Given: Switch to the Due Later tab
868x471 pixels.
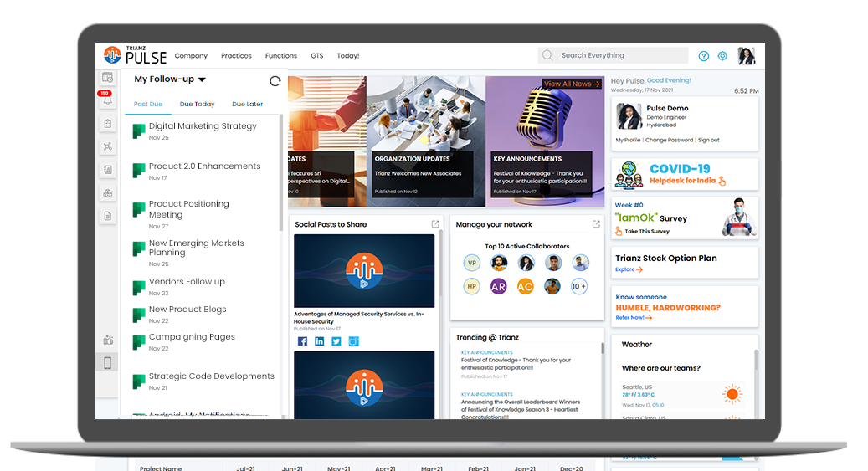Looking at the screenshot, I should pyautogui.click(x=248, y=104).
